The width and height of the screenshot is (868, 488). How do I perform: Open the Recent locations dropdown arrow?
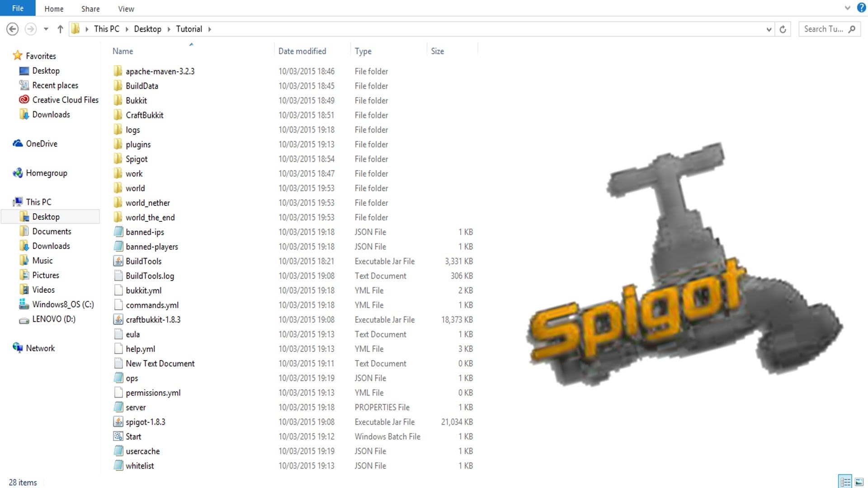click(x=46, y=29)
